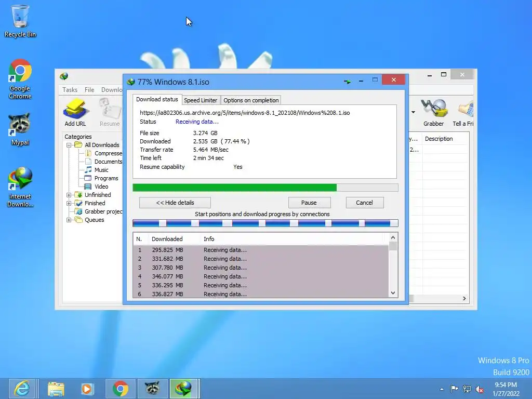Viewport: 532px width, 399px height.
Task: Launch Google Chrome from the desktop shortcut
Action: [x=20, y=79]
